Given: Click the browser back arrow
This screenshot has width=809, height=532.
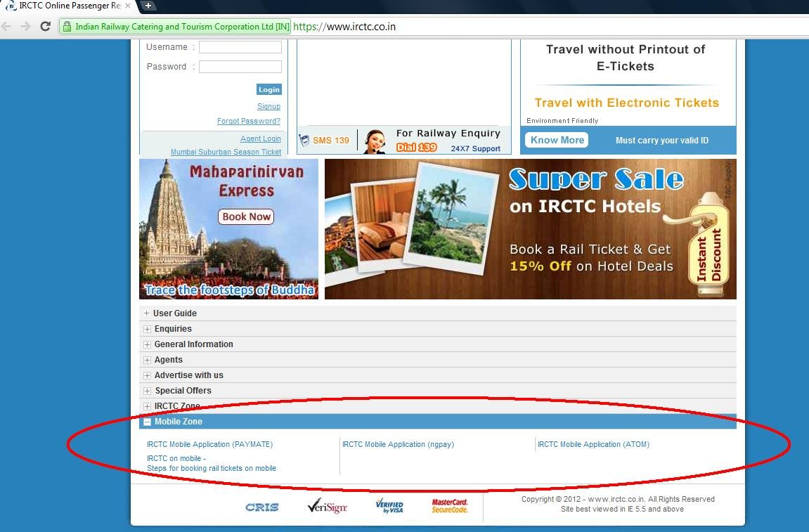Looking at the screenshot, I should coord(6,26).
